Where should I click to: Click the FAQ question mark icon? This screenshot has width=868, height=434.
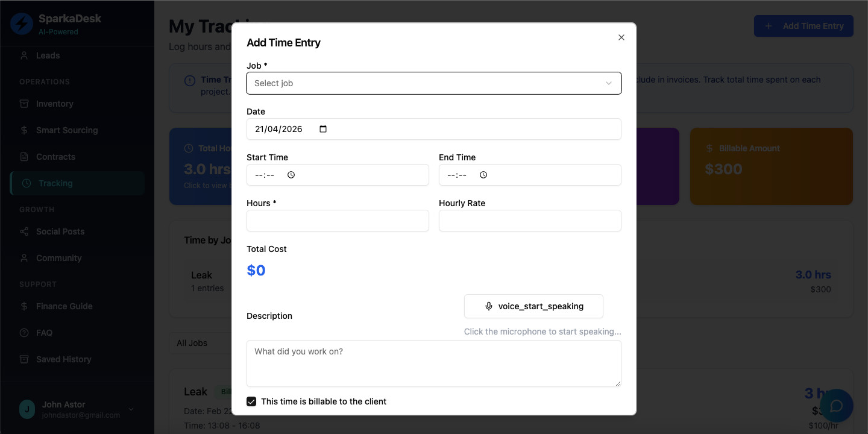24,333
